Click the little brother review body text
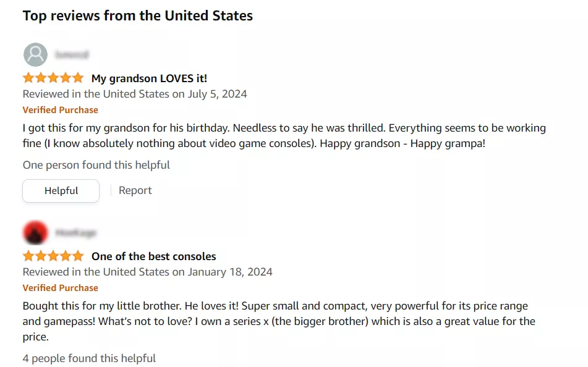The height and width of the screenshot is (367, 588). point(279,321)
